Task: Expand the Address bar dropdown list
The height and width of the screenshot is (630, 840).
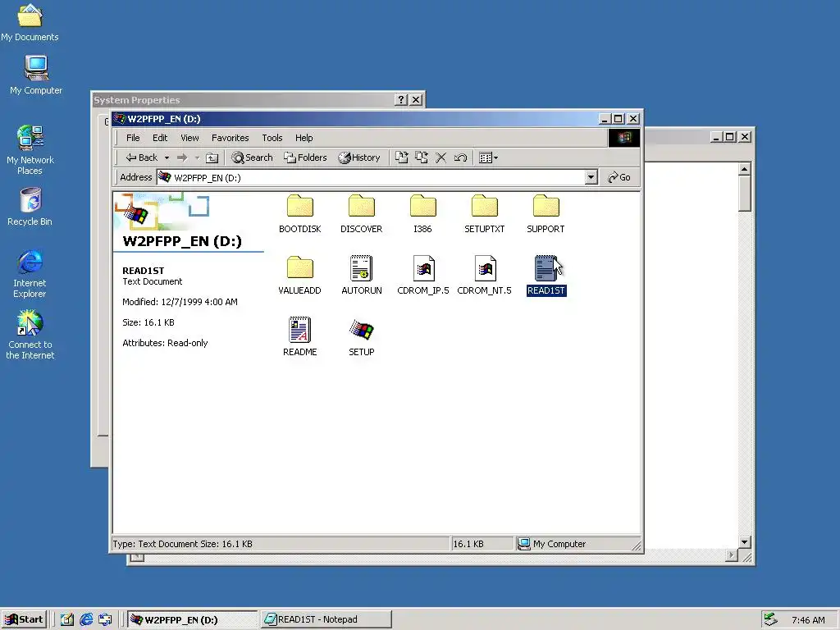Action: pos(591,177)
